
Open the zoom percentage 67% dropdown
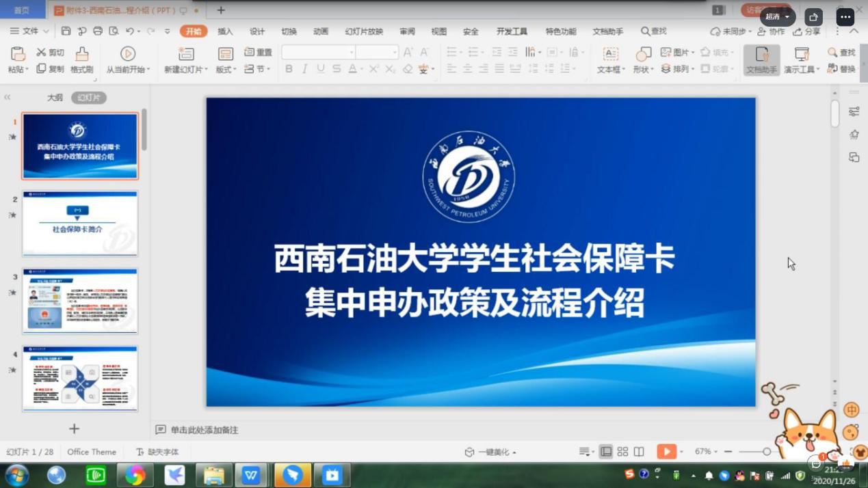706,452
